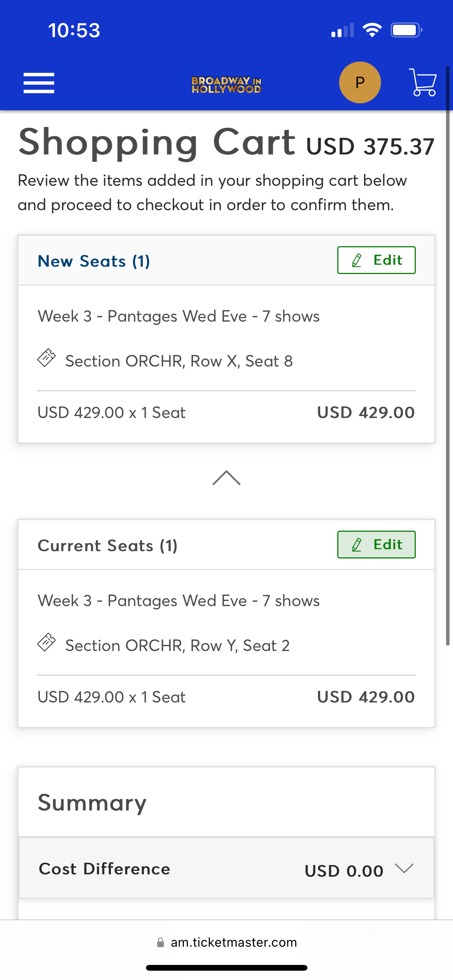Tap the am.ticketmaster.com address bar
Viewport: 453px width, 980px height.
pos(226,942)
